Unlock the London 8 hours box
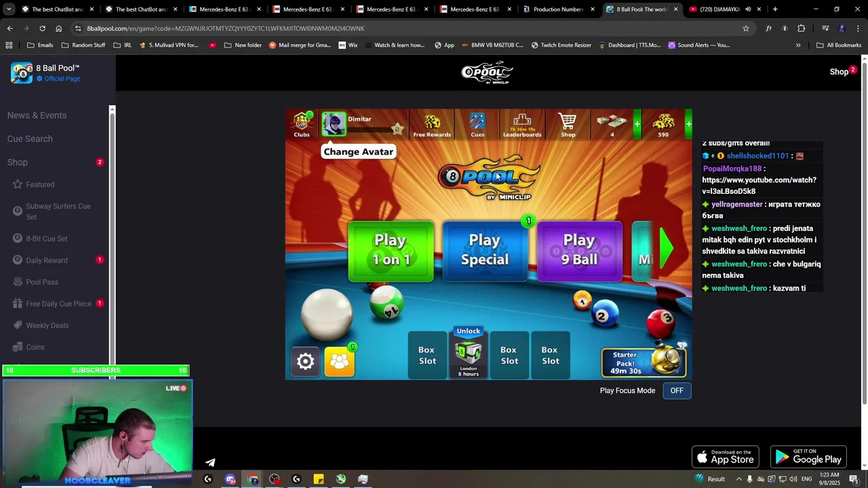Viewport: 868px width, 488px height. pos(468,352)
